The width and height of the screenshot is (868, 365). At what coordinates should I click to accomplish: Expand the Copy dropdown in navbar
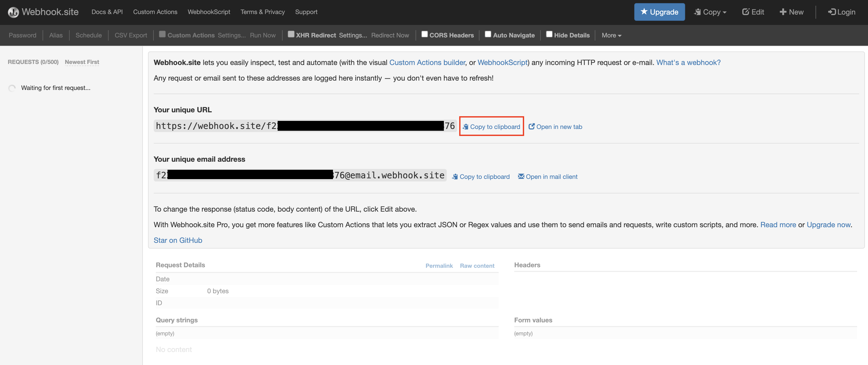pyautogui.click(x=710, y=12)
